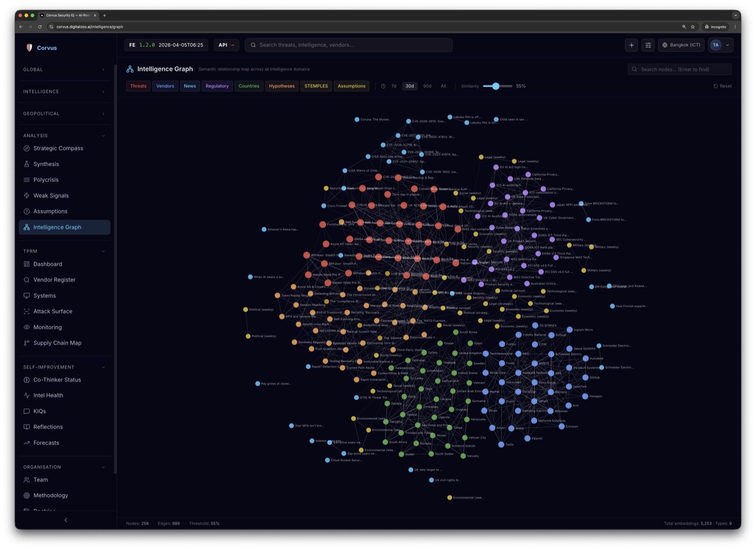Viewport: 756px width, 549px height.
Task: Bookmark page with browser star icon
Action: tap(693, 27)
